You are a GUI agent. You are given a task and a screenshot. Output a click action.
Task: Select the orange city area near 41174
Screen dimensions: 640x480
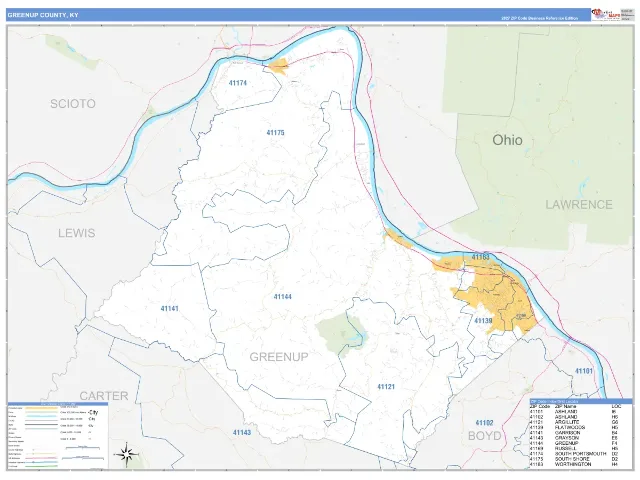pos(278,67)
